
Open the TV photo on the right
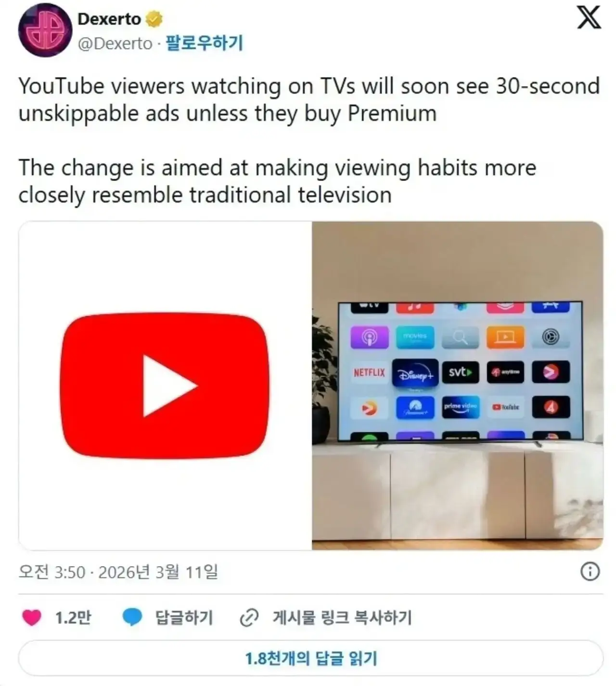pyautogui.click(x=457, y=386)
